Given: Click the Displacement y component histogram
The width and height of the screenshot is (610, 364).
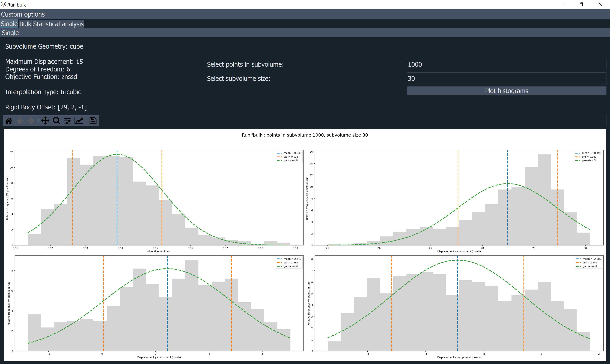Looking at the screenshot, I should pos(159,303).
